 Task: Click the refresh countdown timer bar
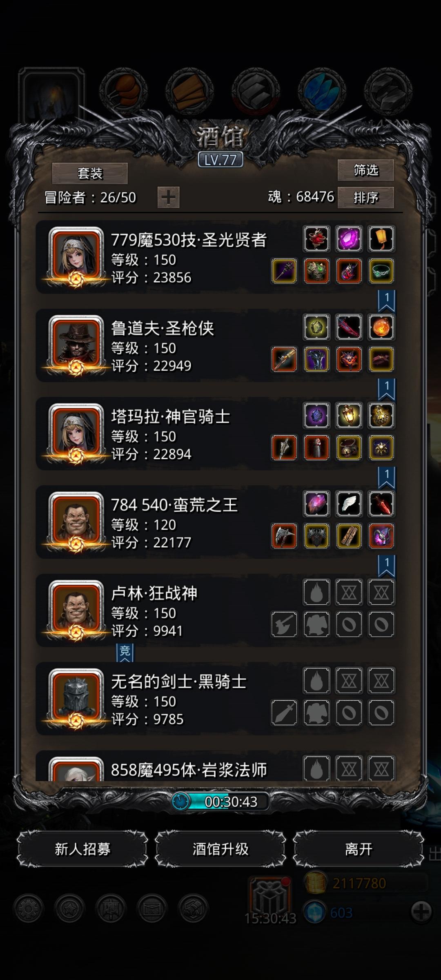(x=220, y=802)
